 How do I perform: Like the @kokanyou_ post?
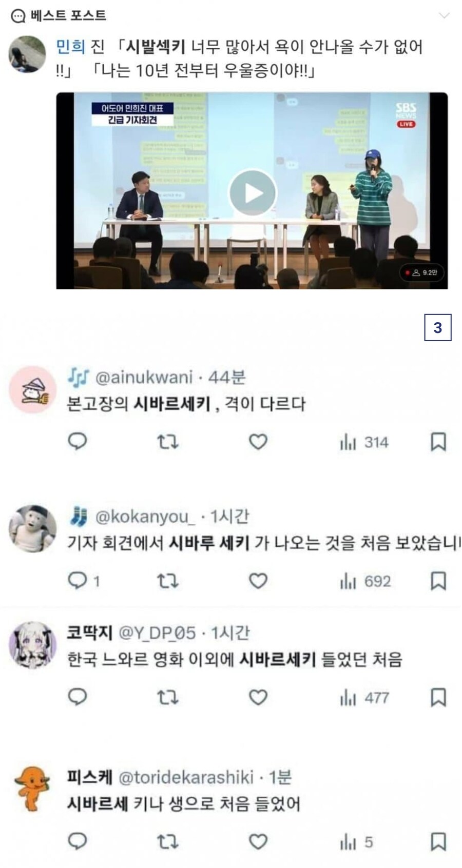click(x=258, y=581)
